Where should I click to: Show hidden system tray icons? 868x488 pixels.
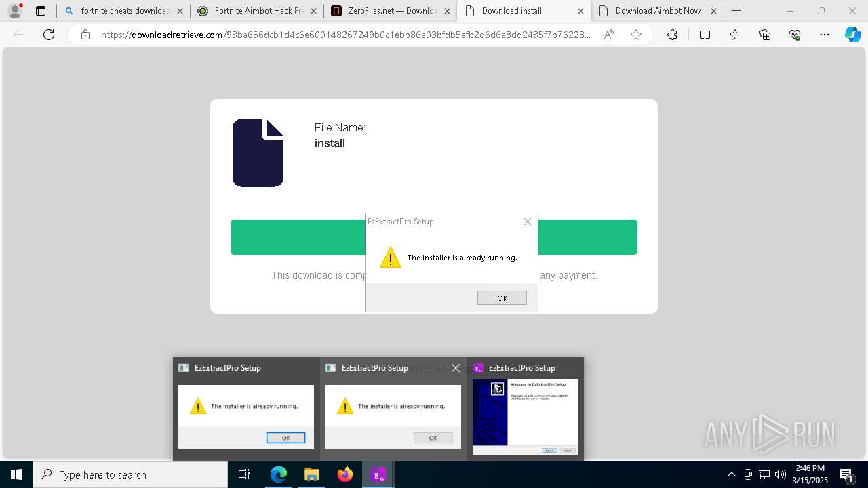pos(732,474)
